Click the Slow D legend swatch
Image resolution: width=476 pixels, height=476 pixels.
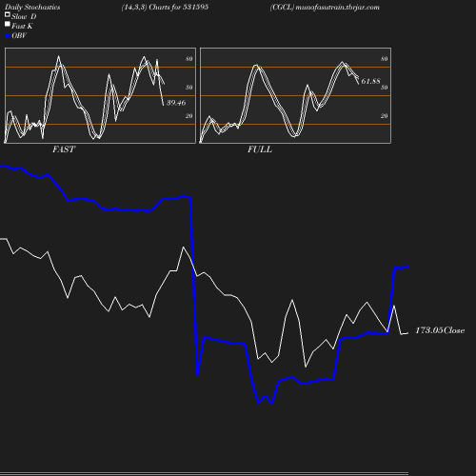(x=8, y=14)
